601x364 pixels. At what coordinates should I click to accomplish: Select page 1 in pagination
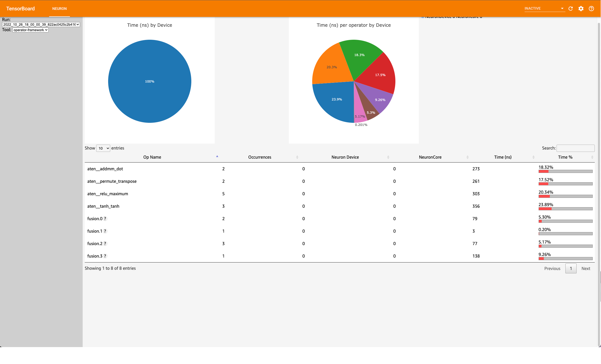pyautogui.click(x=571, y=268)
